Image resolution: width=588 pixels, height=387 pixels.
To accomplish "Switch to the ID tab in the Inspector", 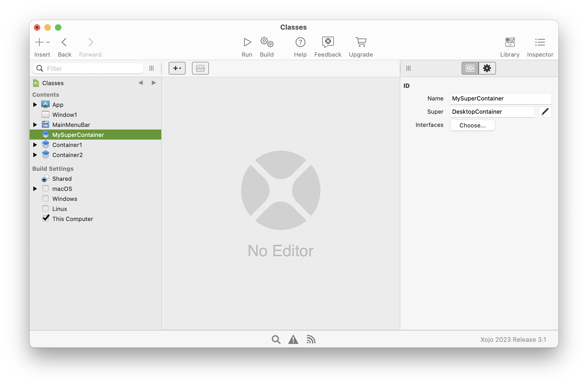I will coord(470,68).
